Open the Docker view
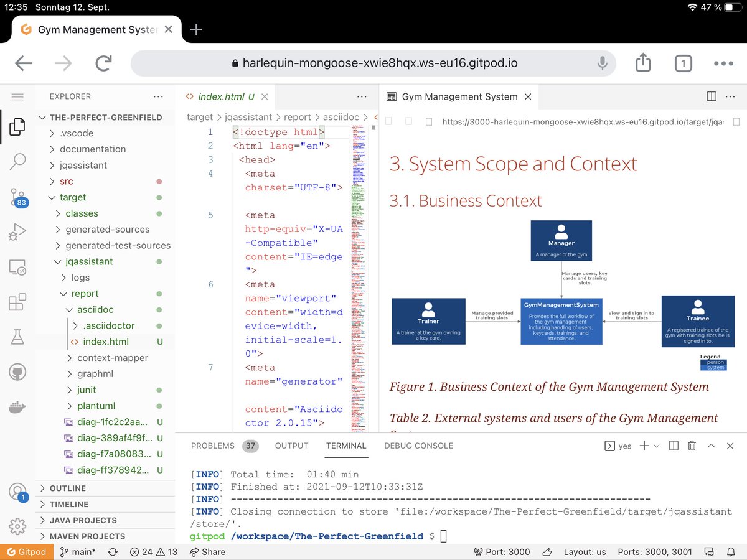Image resolution: width=747 pixels, height=560 pixels. pyautogui.click(x=17, y=408)
